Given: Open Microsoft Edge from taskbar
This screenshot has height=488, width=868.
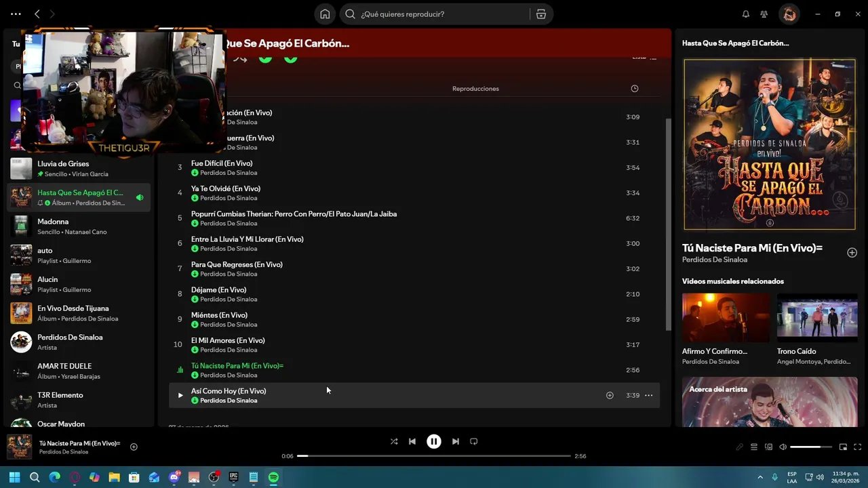Looking at the screenshot, I should [54, 477].
